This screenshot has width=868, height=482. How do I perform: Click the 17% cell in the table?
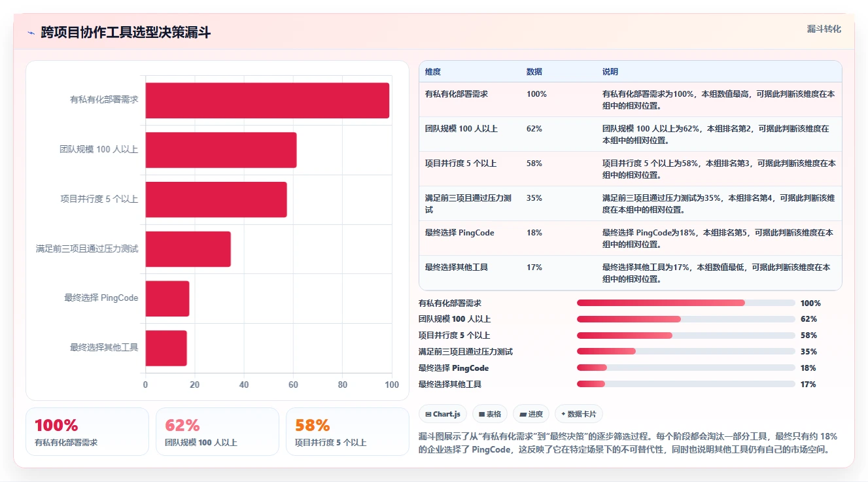click(x=534, y=267)
